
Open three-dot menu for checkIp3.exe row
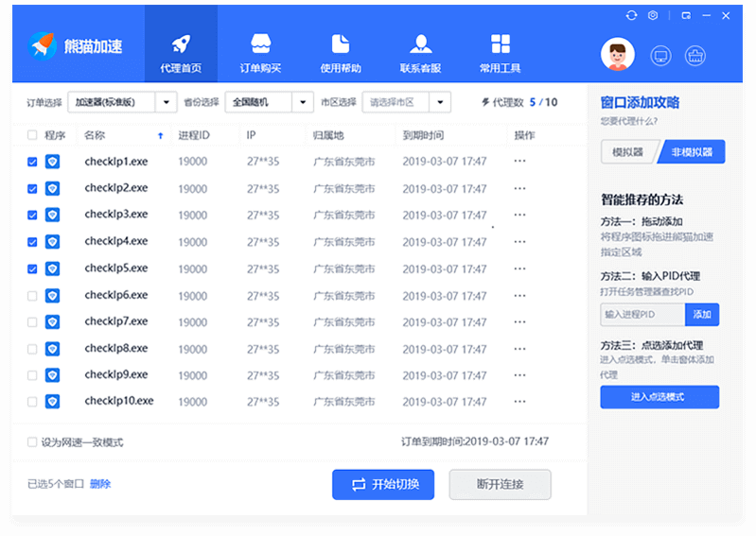tap(519, 215)
